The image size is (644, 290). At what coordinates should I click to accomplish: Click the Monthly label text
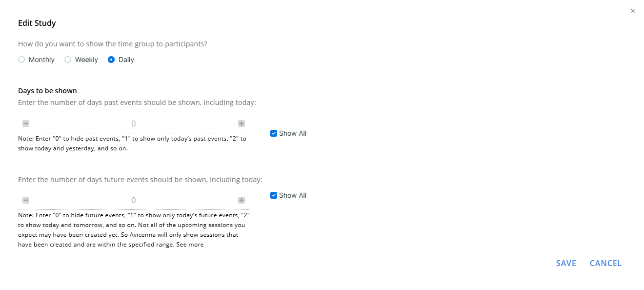[41, 60]
